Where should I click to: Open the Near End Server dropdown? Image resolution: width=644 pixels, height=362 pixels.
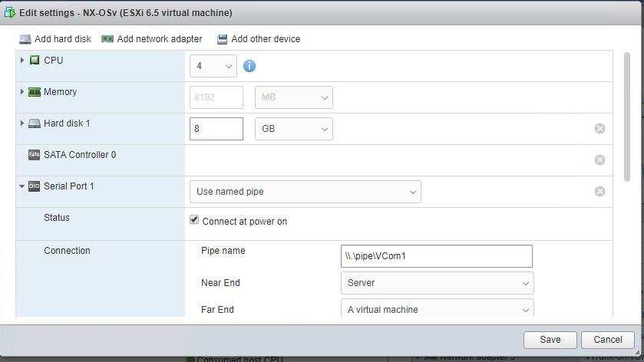(437, 283)
